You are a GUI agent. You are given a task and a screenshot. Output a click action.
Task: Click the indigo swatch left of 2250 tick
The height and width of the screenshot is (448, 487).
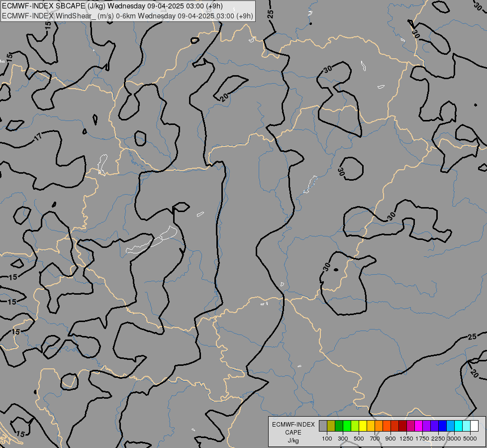click(x=434, y=426)
